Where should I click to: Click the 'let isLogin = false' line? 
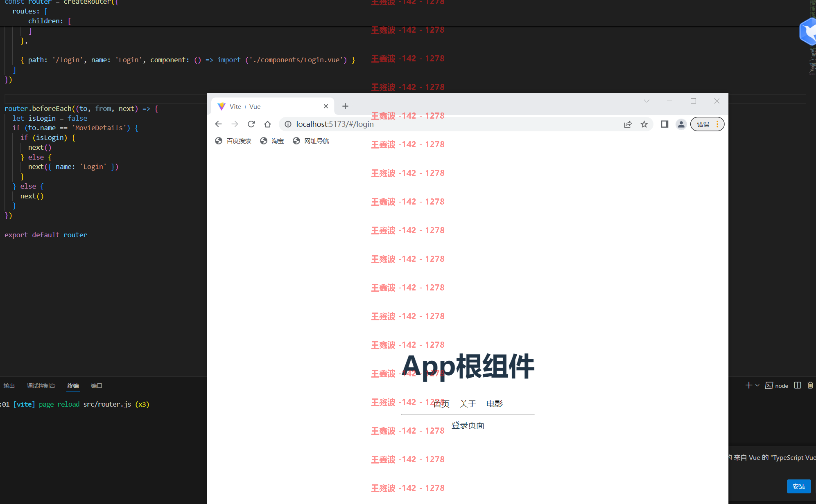click(50, 118)
